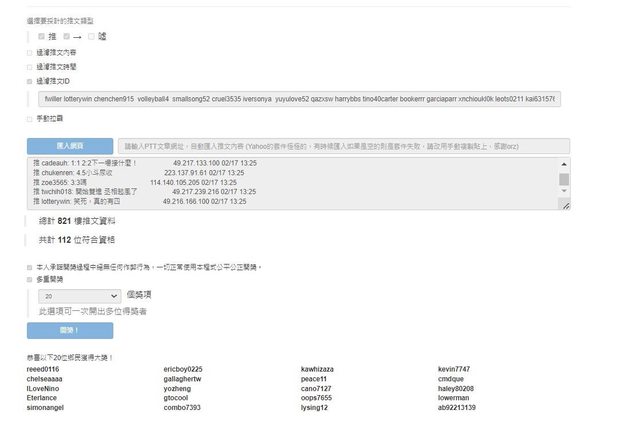Viewport: 640px width, 422px height.
Task: Click the 匯入網頁 import button
Action: click(x=69, y=146)
